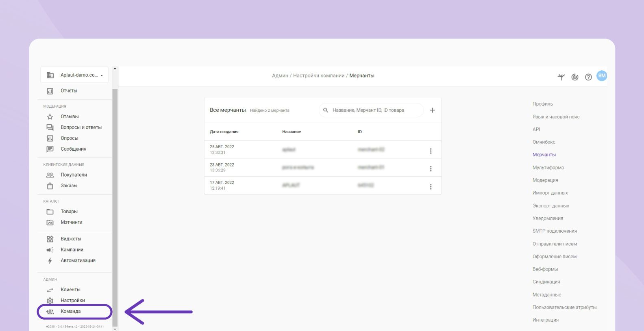Image resolution: width=644 pixels, height=331 pixels.
Task: Click the gear icon for Настройки
Action: (x=50, y=301)
